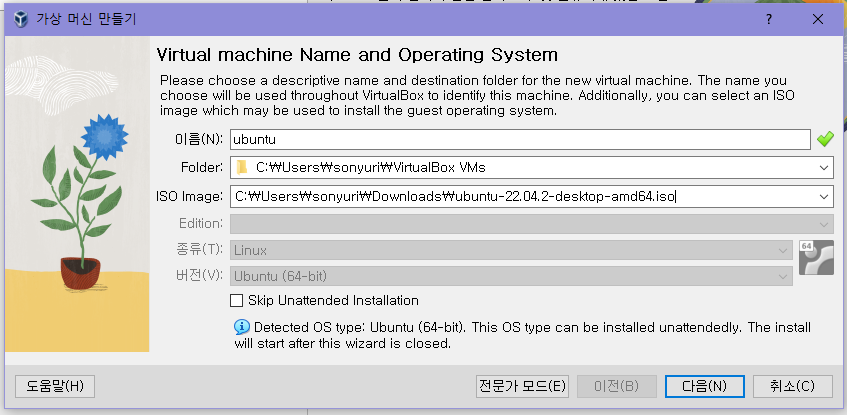Viewport: 847px width, 415px height.
Task: Click the 취소(C) cancel button
Action: point(792,386)
